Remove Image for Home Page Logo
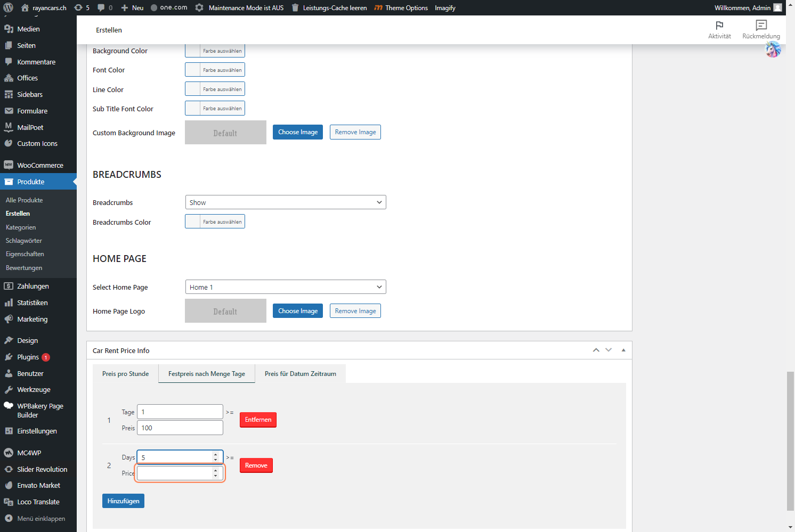The height and width of the screenshot is (532, 795). 355,311
